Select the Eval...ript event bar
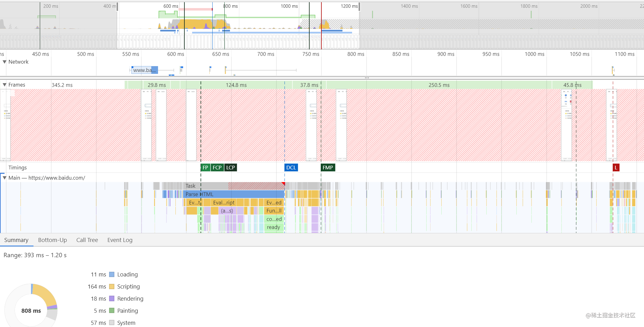644x327 pixels. point(224,203)
